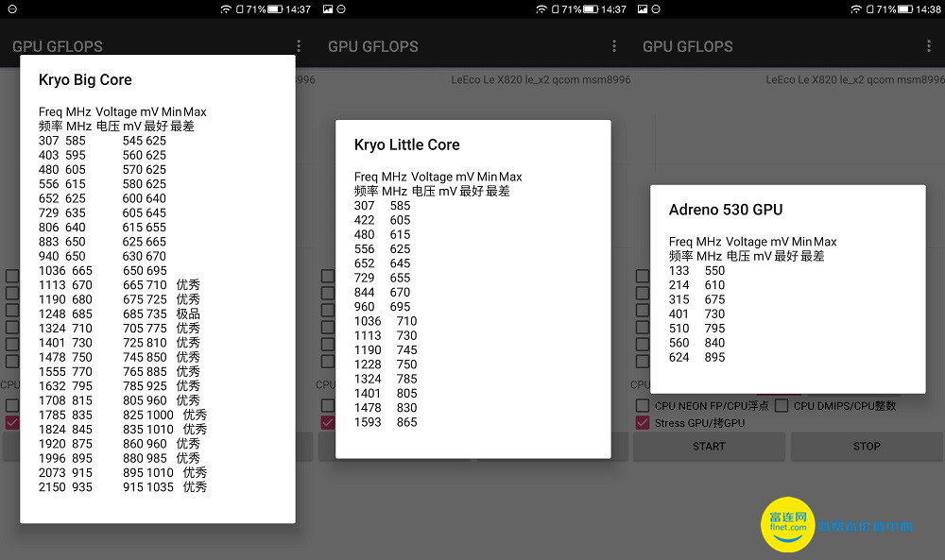Tap do-not-disturb icon in 14:38 status bar
This screenshot has height=560, width=945.
pyautogui.click(x=656, y=9)
